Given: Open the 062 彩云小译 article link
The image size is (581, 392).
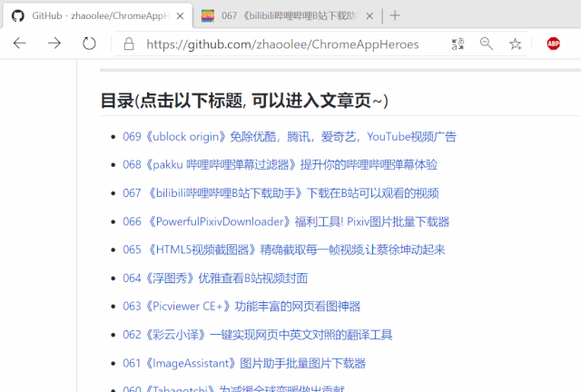Looking at the screenshot, I should coord(258,335).
